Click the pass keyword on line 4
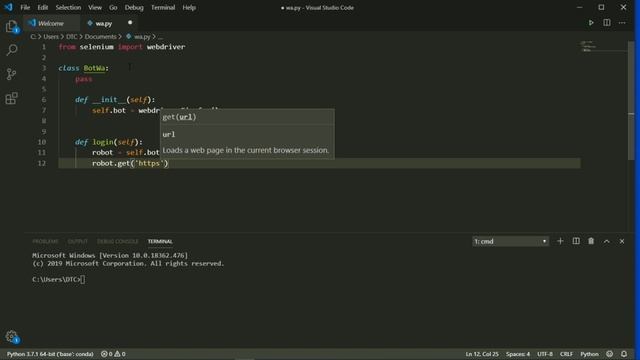The image size is (640, 360). click(84, 79)
